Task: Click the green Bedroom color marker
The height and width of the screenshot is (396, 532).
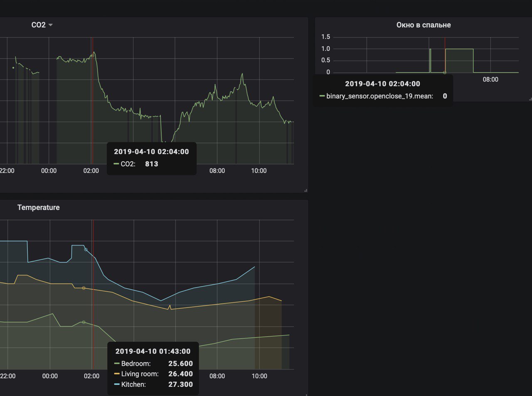Action: tap(117, 364)
